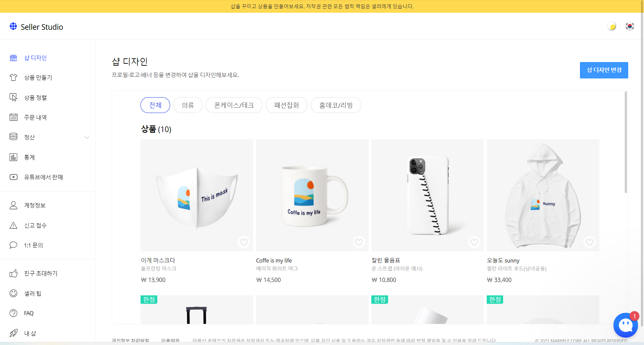Go to 주문 내역 menu label

(36, 117)
